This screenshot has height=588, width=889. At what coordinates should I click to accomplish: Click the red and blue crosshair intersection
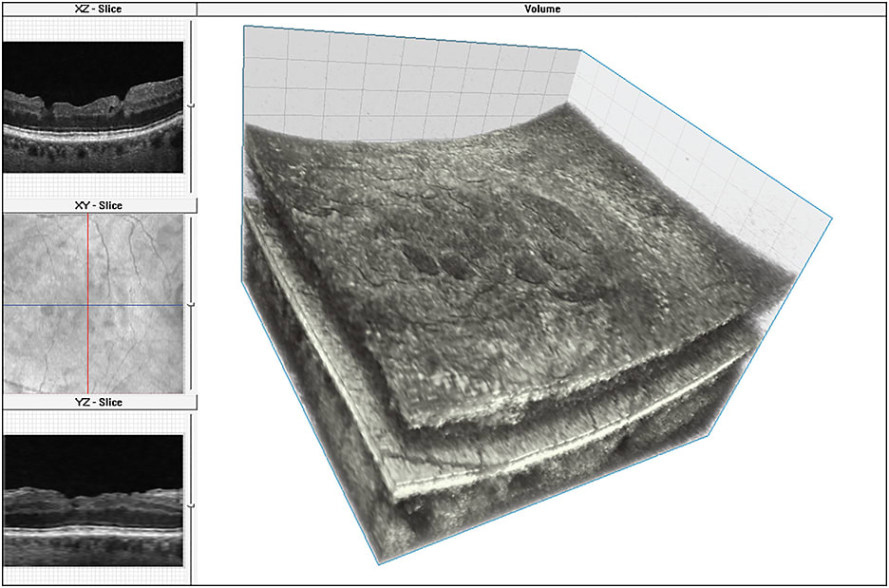87,305
